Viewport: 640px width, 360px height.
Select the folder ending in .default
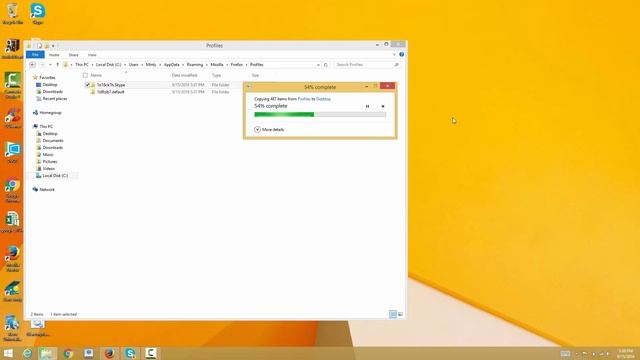[110, 92]
